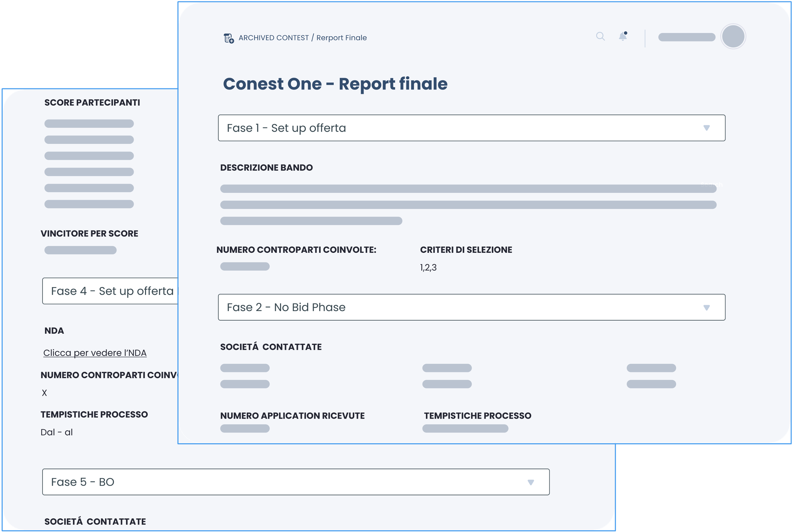Expand Fase 2 - No Bid Phase dropdown
The width and height of the screenshot is (793, 532).
[x=471, y=307]
